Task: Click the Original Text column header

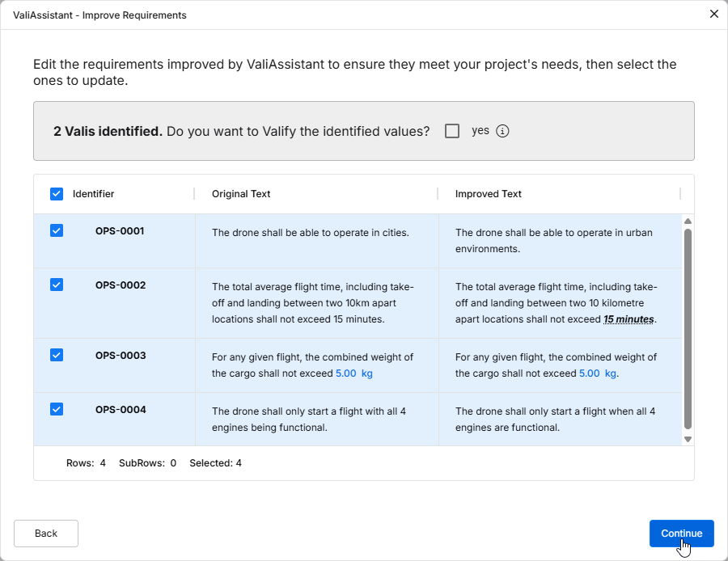Action: pos(241,194)
